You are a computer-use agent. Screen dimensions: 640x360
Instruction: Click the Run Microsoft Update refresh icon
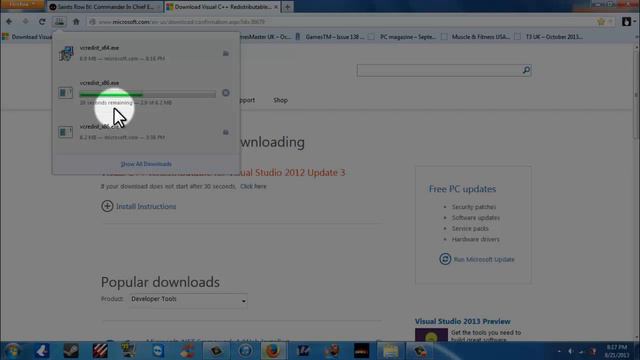click(x=445, y=259)
